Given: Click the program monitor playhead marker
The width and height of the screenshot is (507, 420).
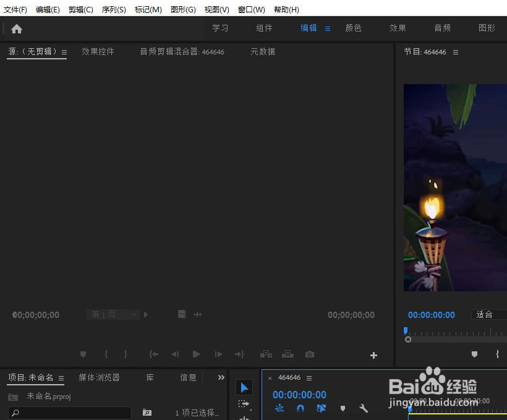Looking at the screenshot, I should pos(406,331).
